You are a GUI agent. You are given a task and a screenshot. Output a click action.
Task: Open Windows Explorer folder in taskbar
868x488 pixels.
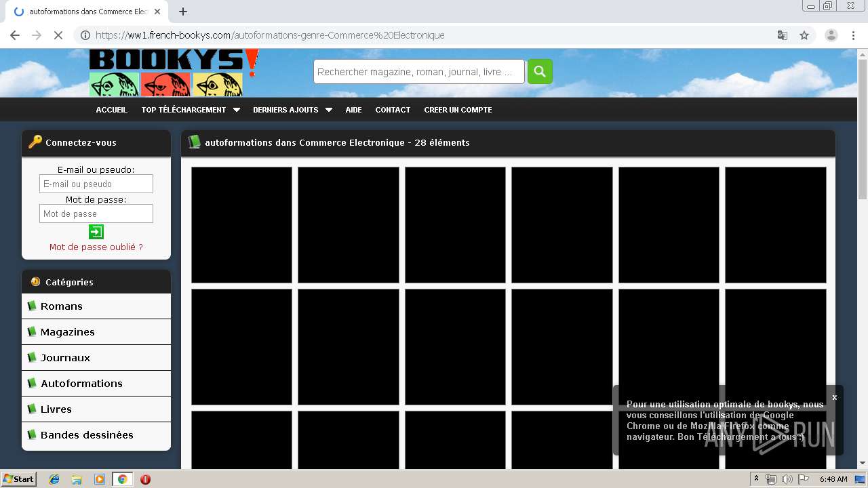[77, 479]
